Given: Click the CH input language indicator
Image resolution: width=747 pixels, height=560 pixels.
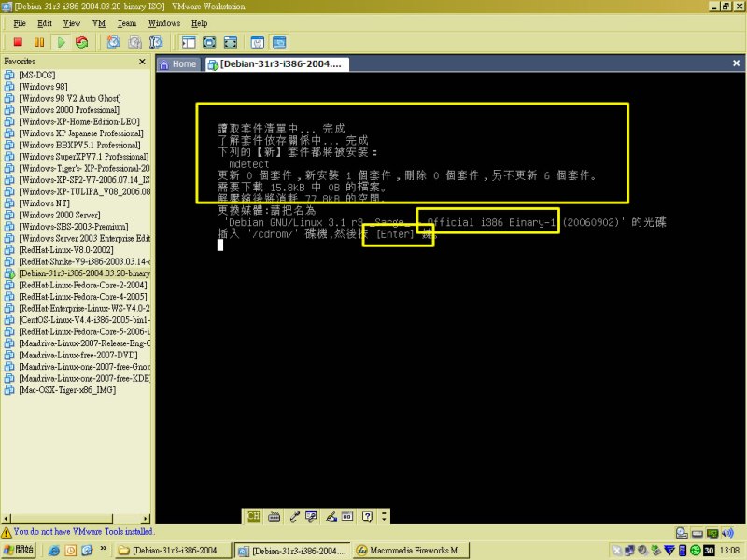Looking at the screenshot, I should point(253,516).
